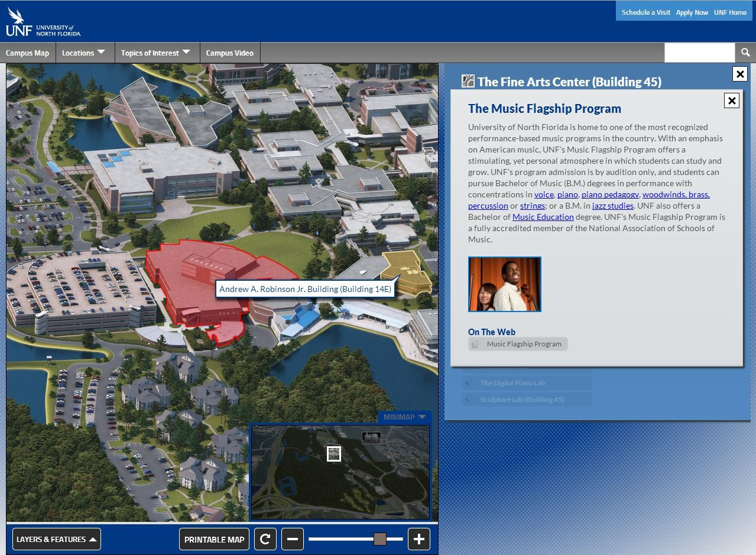Click the Apply Now link
This screenshot has width=756, height=555.
pos(692,12)
